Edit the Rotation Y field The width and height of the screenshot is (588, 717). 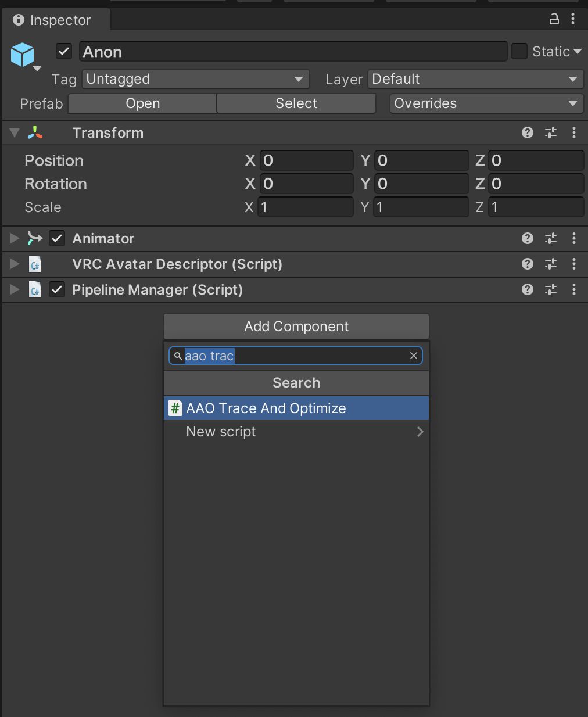coord(421,184)
